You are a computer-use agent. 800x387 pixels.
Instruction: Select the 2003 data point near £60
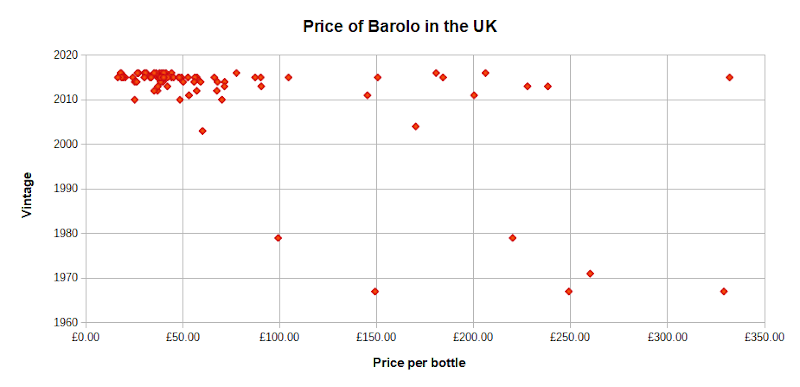click(x=203, y=131)
